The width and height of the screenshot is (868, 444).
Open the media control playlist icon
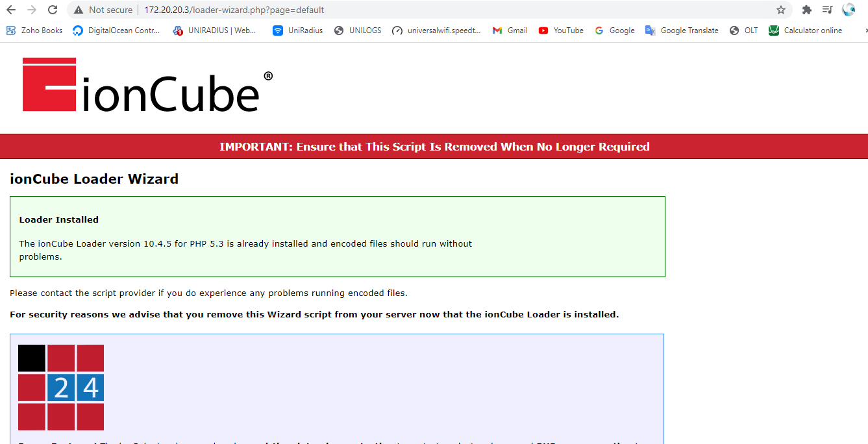(827, 10)
